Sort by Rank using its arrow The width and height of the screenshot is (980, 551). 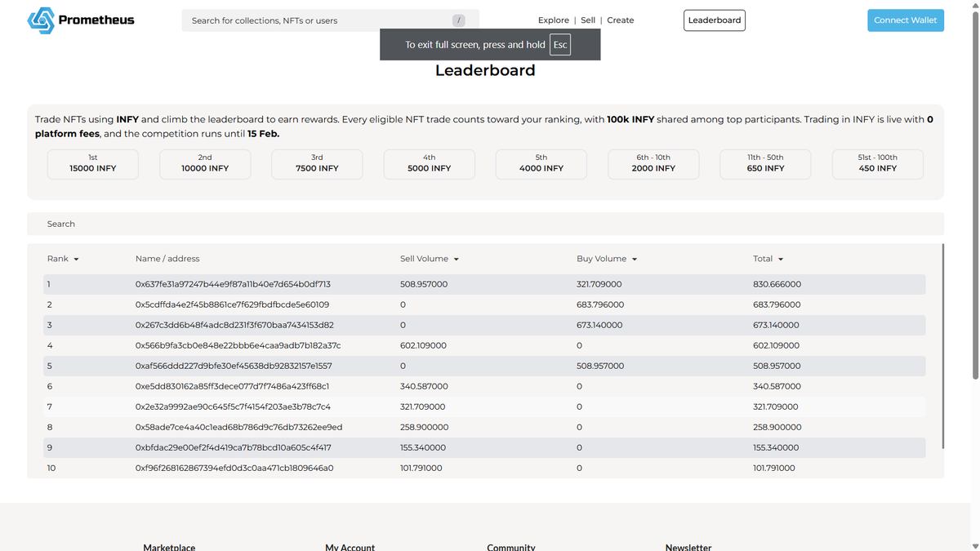(77, 260)
